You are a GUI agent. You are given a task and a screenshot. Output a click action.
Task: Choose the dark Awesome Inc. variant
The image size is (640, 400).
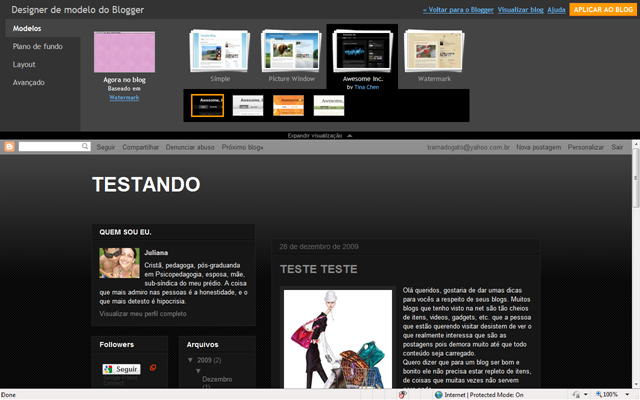coord(207,105)
